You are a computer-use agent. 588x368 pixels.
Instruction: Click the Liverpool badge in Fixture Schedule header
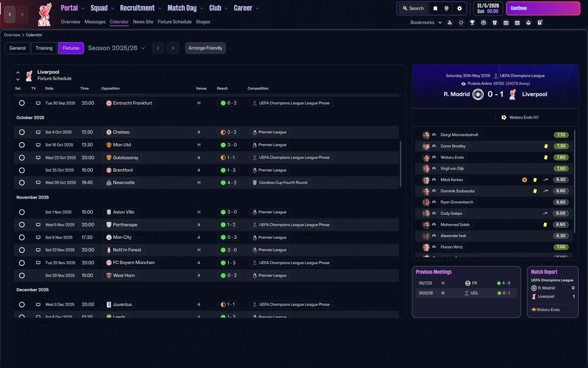(x=29, y=75)
